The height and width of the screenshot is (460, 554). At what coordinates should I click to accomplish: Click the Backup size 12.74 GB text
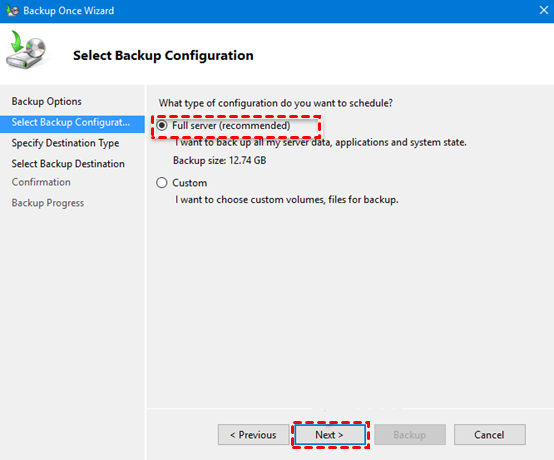tap(219, 160)
